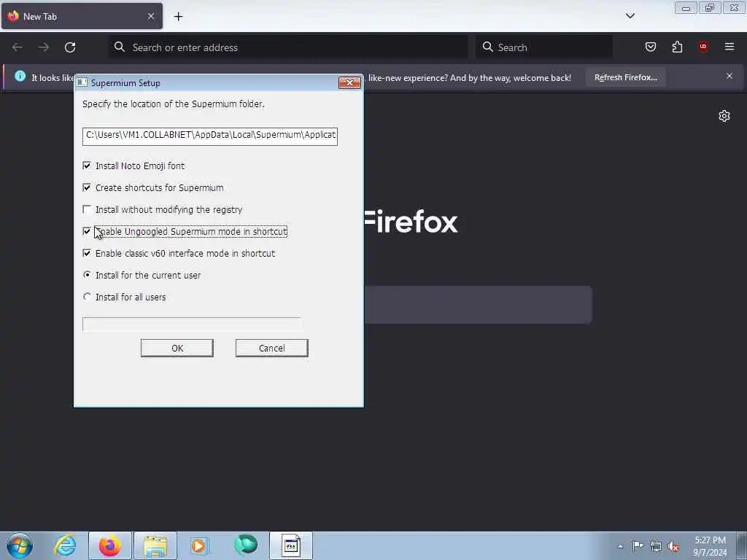The image size is (747, 560).
Task: Click the setup progress bar
Action: click(x=192, y=324)
